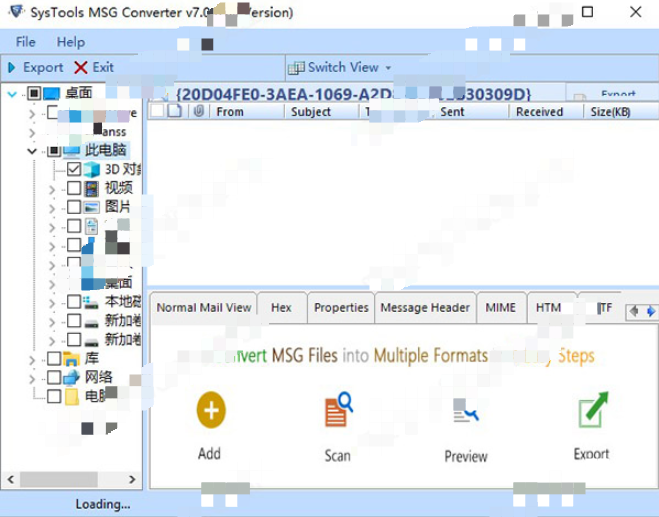659x517 pixels.
Task: Select the 3D objects cube icon
Action: point(92,169)
